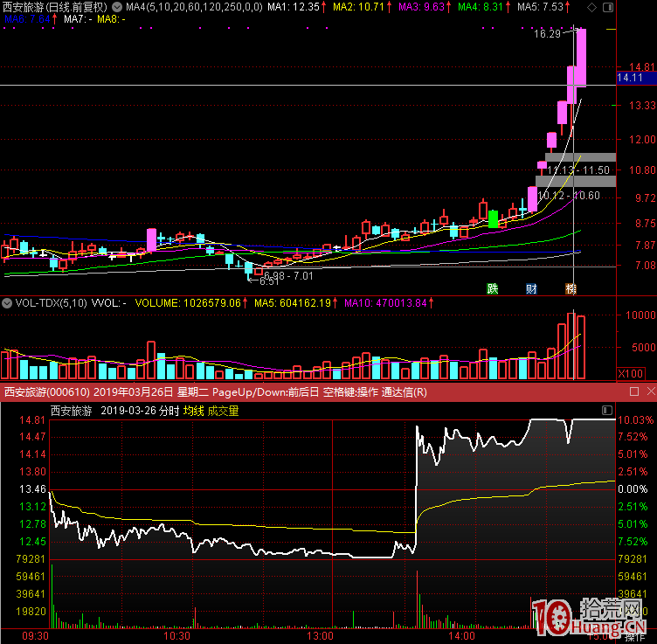Click the MA7: - label
Screen dimensions: 657x644
tap(78, 19)
